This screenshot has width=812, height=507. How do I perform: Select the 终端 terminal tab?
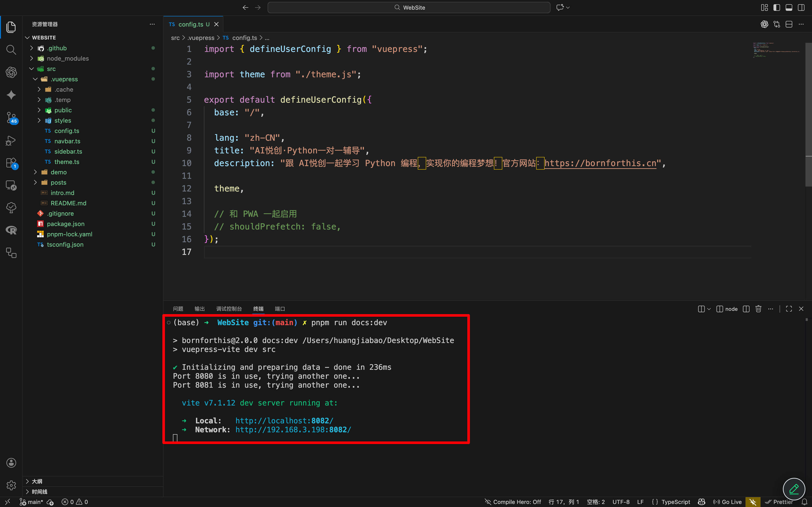click(258, 309)
